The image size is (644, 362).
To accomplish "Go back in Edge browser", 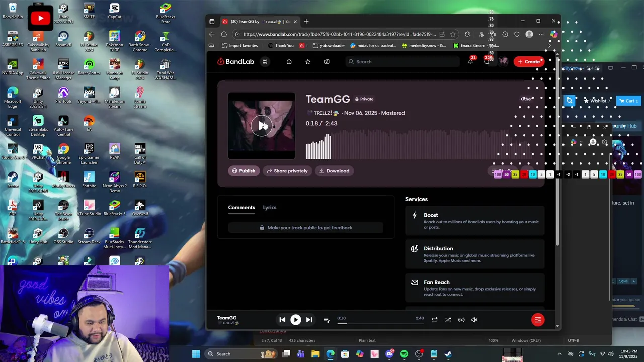I will pyautogui.click(x=212, y=34).
